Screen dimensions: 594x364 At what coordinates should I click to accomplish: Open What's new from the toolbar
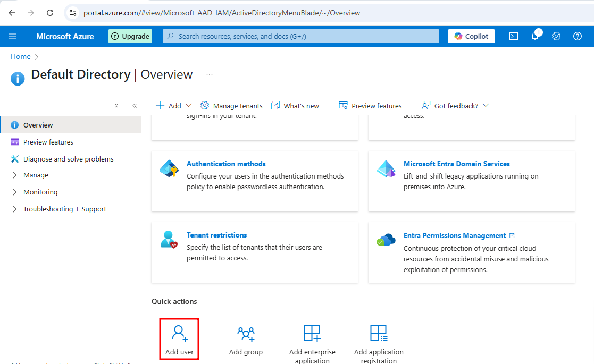click(295, 106)
